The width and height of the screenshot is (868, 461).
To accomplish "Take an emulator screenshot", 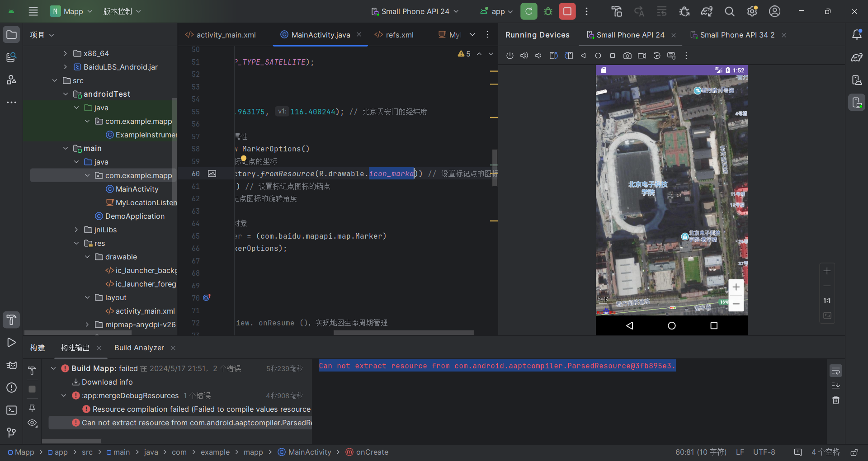I will click(627, 56).
